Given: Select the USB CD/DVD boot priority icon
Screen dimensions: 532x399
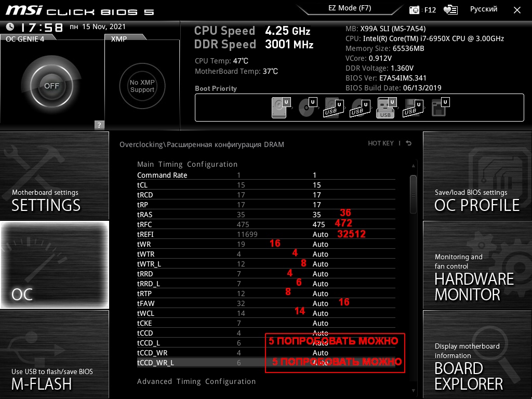Looking at the screenshot, I should point(360,108).
